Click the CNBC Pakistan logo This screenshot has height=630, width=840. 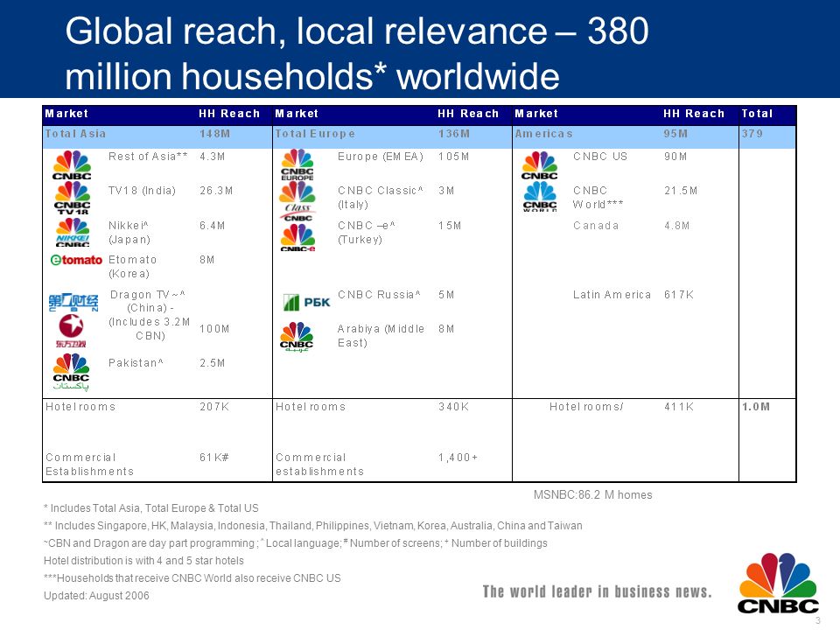[x=71, y=371]
